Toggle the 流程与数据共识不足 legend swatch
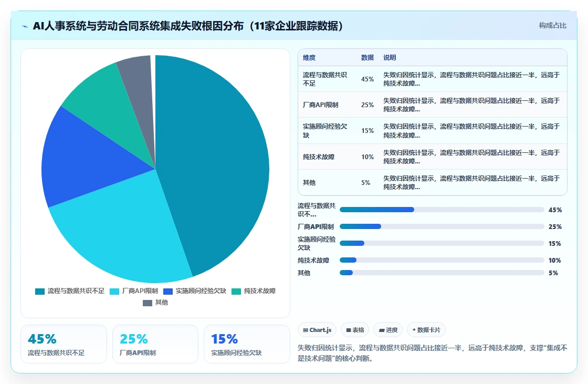This screenshot has width=588, height=384. (40, 292)
